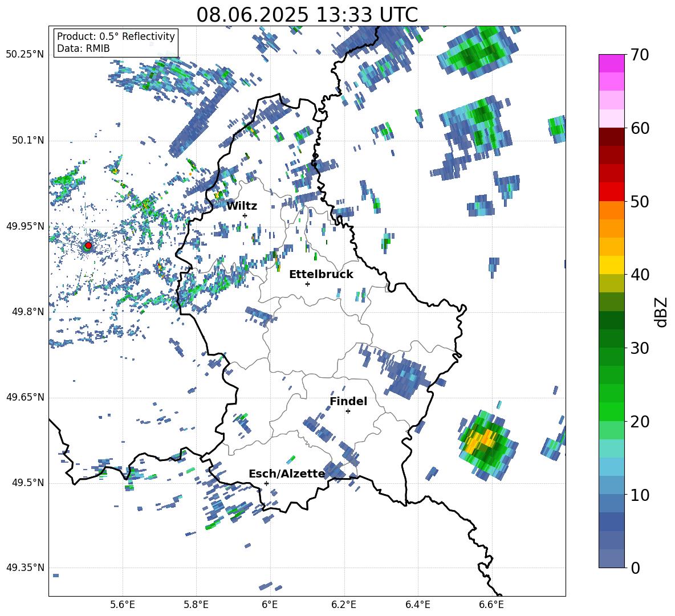This screenshot has width=675, height=616.
Task: Click the longitude label '5.6°E'
Action: (x=123, y=605)
